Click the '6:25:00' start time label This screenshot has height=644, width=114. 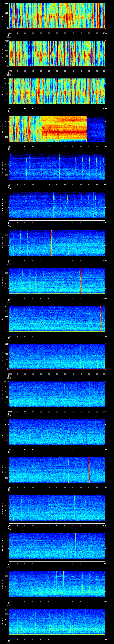9,374
